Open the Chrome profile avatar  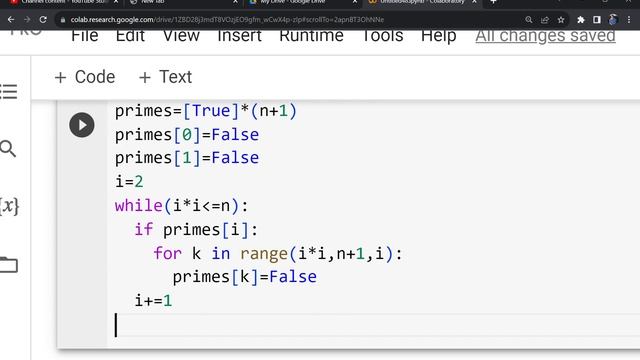[613, 20]
